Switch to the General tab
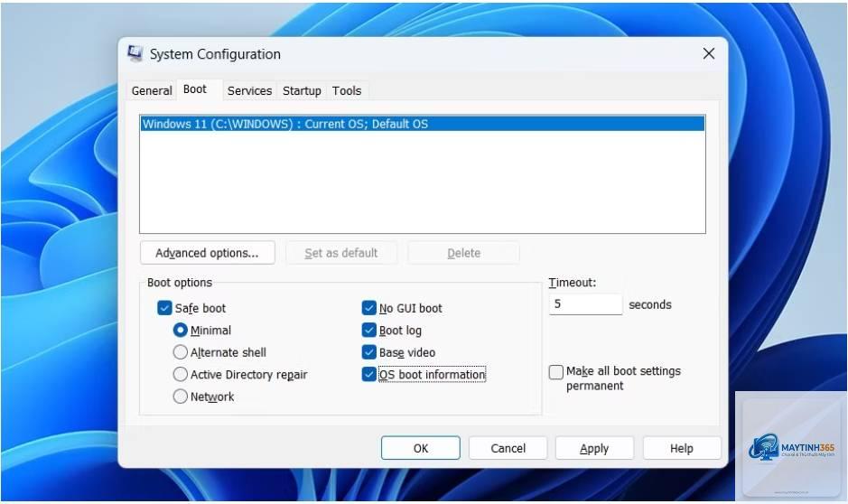Viewport: 848px width, 504px height. click(x=152, y=90)
